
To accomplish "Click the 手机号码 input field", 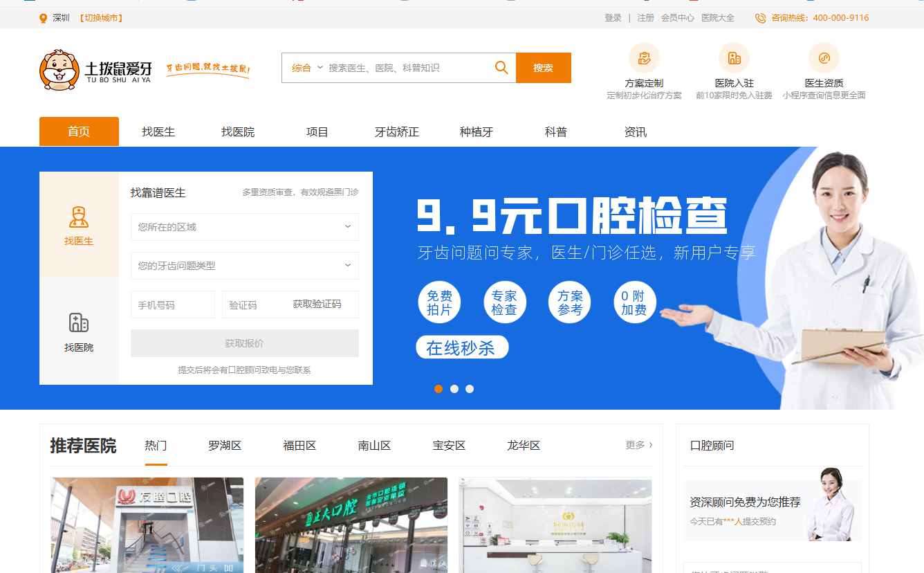I will [173, 304].
